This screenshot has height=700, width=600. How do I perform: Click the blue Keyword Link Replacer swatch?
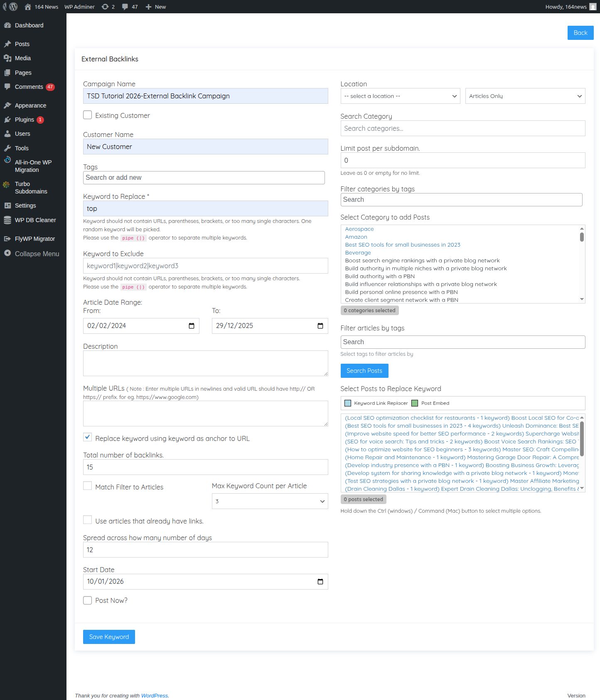click(x=348, y=403)
